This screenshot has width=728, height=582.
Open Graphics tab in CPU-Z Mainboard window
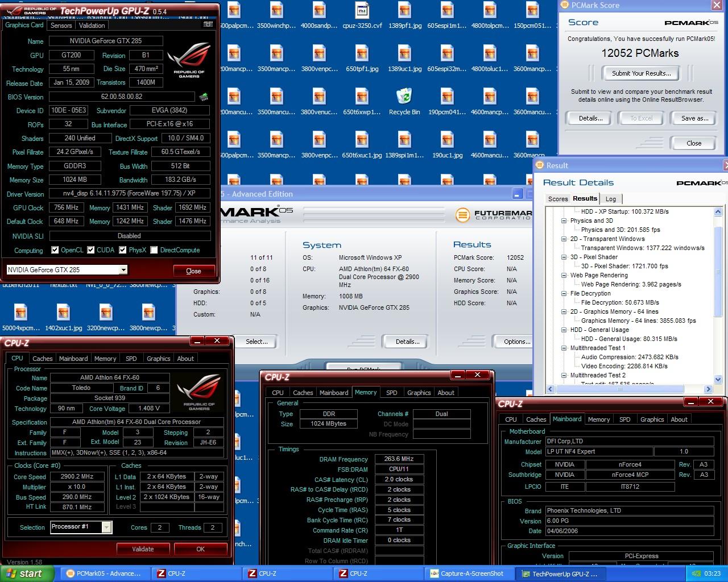coord(652,419)
